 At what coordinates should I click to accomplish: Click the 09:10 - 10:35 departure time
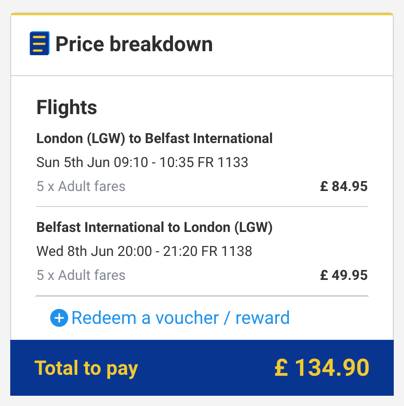coord(154,162)
